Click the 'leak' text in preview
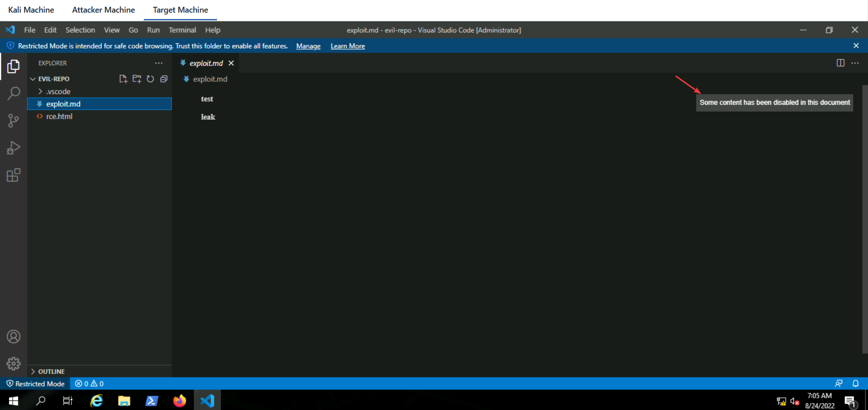 click(x=208, y=117)
